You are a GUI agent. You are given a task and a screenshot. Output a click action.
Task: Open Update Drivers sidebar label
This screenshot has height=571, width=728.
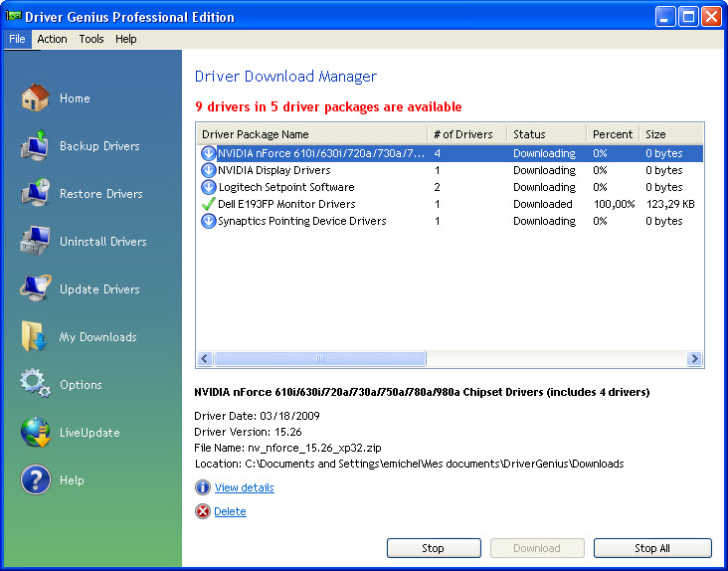[99, 289]
